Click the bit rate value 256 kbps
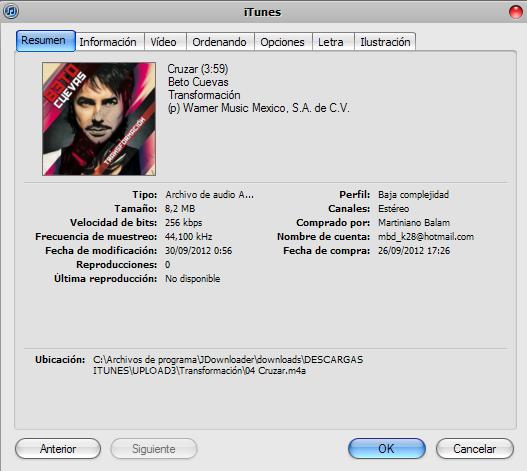 click(184, 223)
